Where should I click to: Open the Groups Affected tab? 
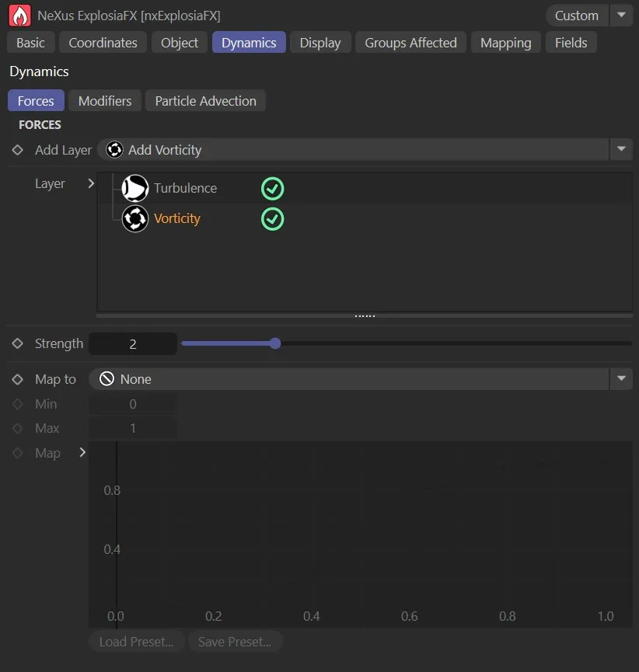pos(410,43)
